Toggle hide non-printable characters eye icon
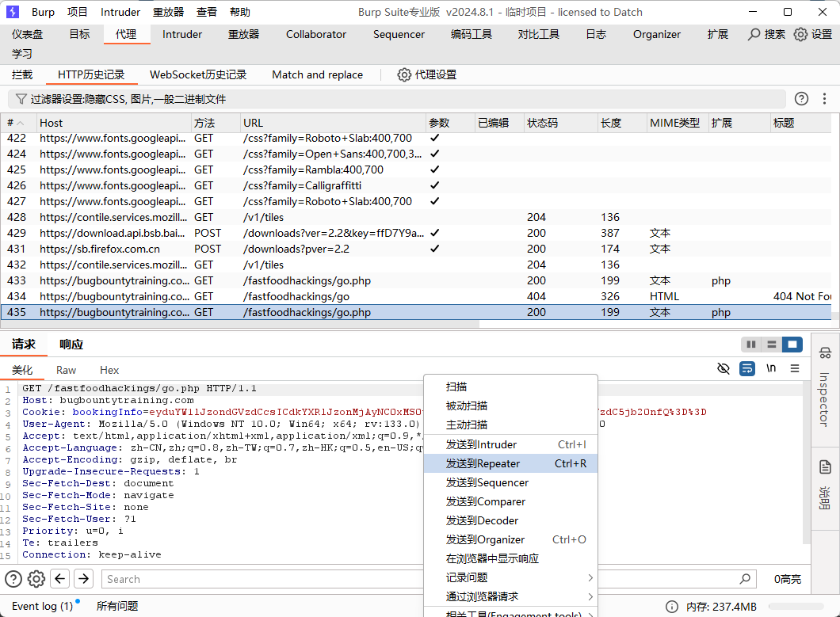Image resolution: width=840 pixels, height=617 pixels. point(724,368)
